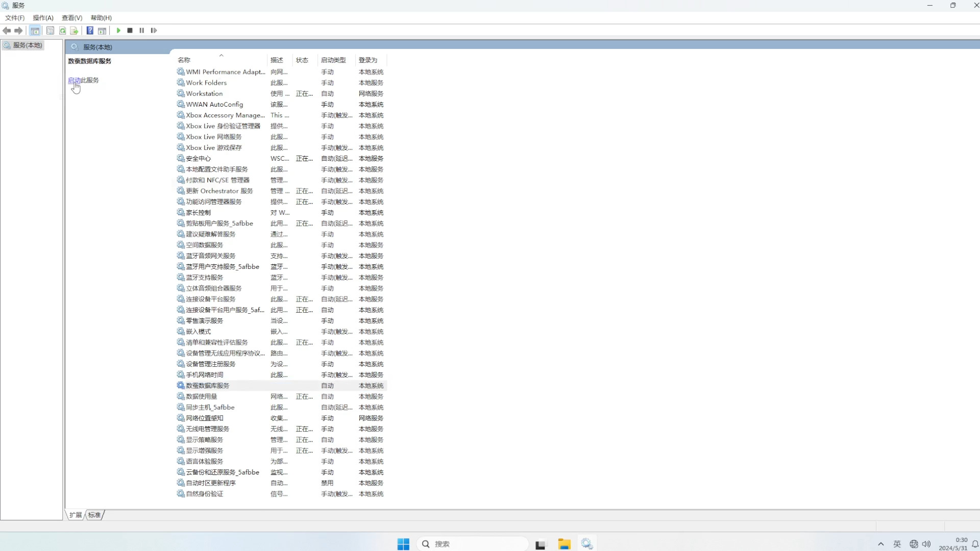Toggle Show/Hide Console Tree toolbar button
This screenshot has height=551, width=980.
coord(35,31)
